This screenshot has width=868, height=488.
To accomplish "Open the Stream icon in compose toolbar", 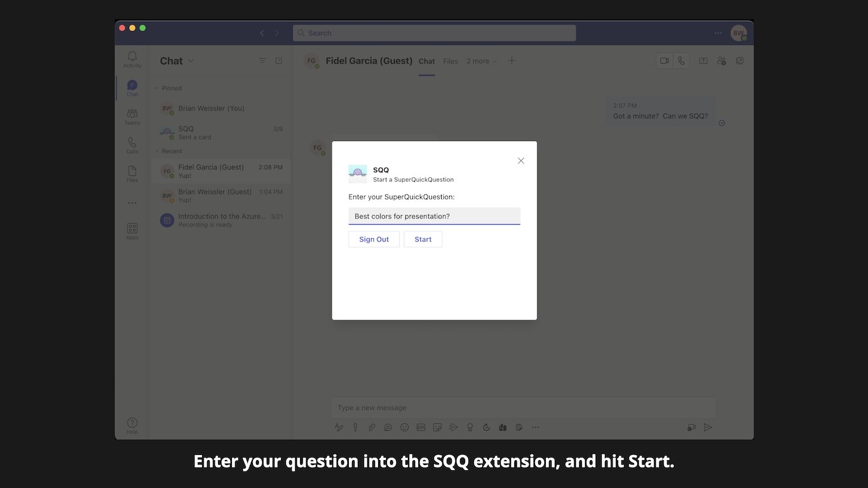I will (x=453, y=428).
